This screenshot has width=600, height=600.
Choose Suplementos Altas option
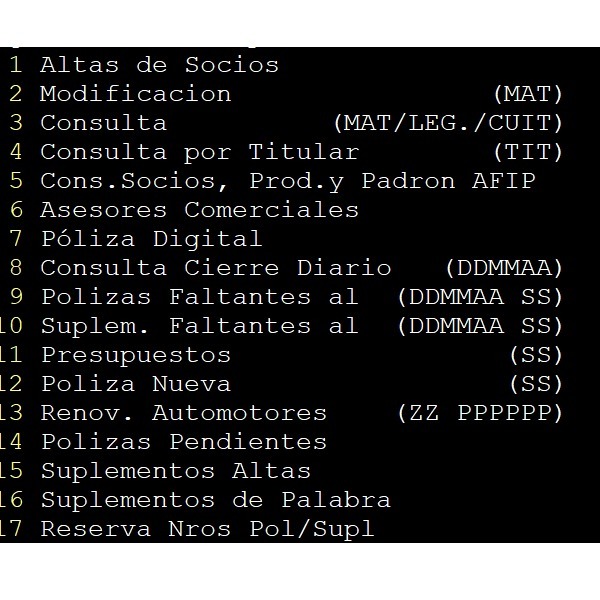tap(176, 471)
